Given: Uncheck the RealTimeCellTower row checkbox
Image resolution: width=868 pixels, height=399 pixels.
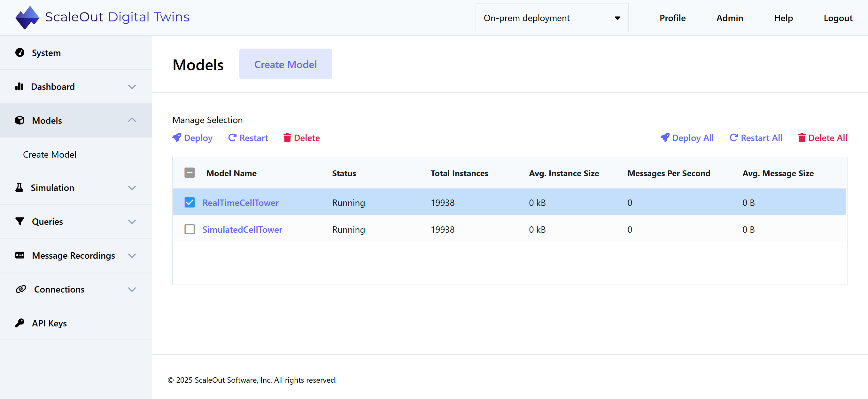Looking at the screenshot, I should [190, 202].
